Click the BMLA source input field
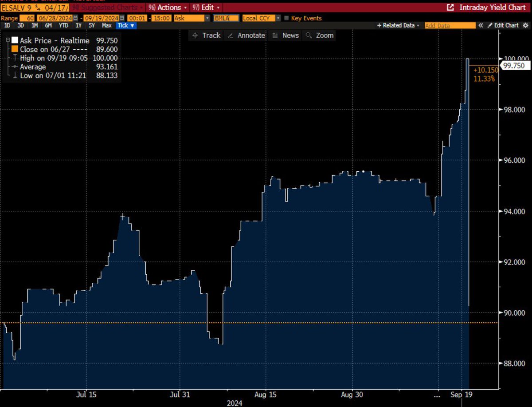532x407 pixels. (x=227, y=18)
